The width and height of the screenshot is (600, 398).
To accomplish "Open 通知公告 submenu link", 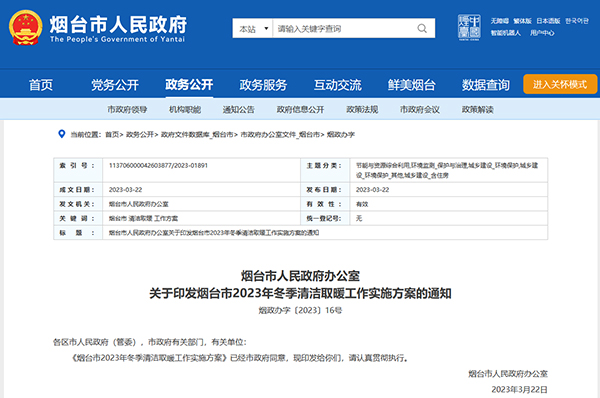I will click(x=239, y=110).
